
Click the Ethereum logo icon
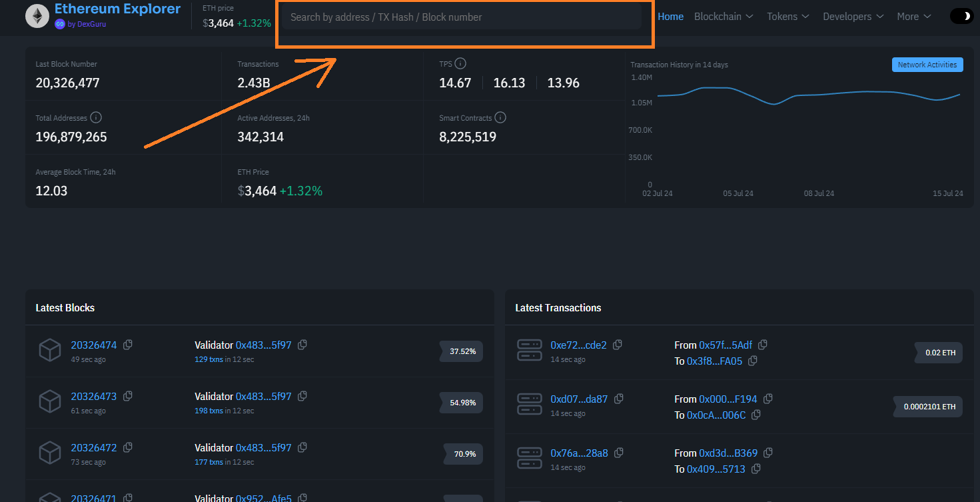click(x=37, y=16)
